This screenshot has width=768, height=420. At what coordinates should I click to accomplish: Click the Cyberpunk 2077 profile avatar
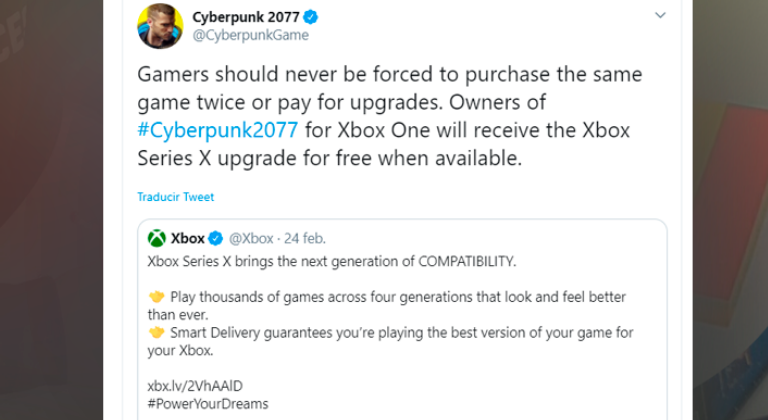coord(160,26)
